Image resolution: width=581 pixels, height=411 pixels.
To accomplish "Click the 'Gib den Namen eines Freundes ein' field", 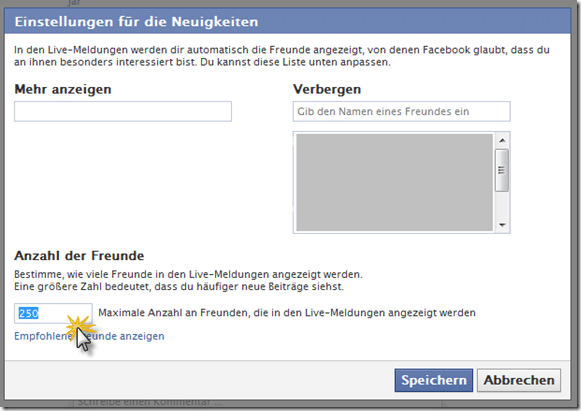I will [401, 111].
